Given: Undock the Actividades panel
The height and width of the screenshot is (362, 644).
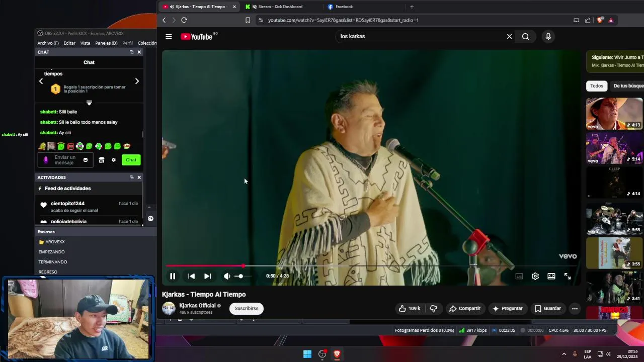Looking at the screenshot, I should pos(132,177).
